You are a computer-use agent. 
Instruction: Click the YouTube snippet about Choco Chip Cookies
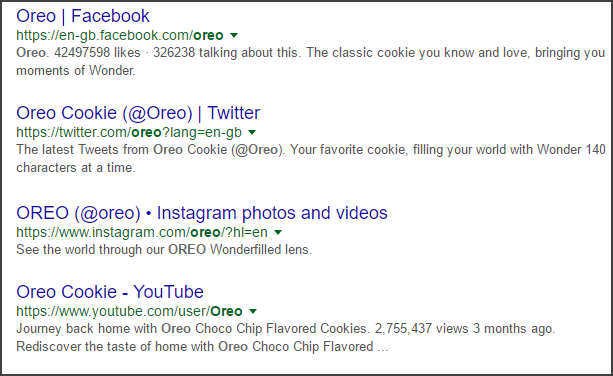click(x=285, y=338)
